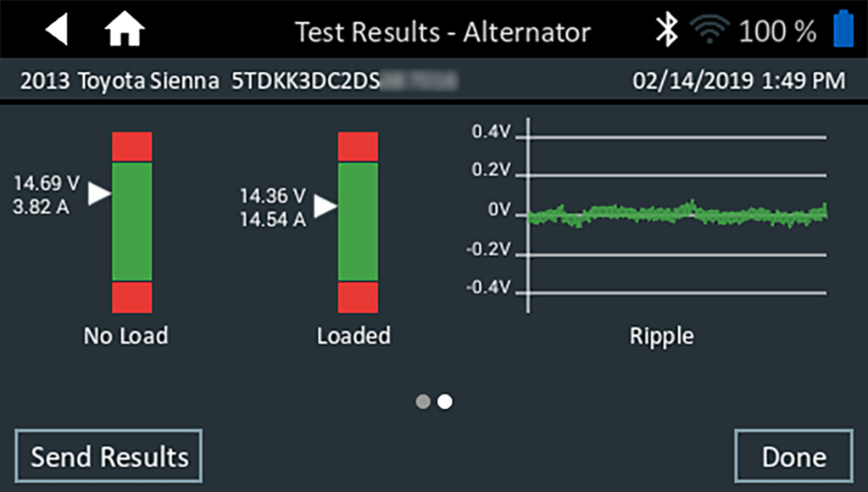Screen dimensions: 868x492
Task: Tap the back arrow icon
Action: point(57,31)
